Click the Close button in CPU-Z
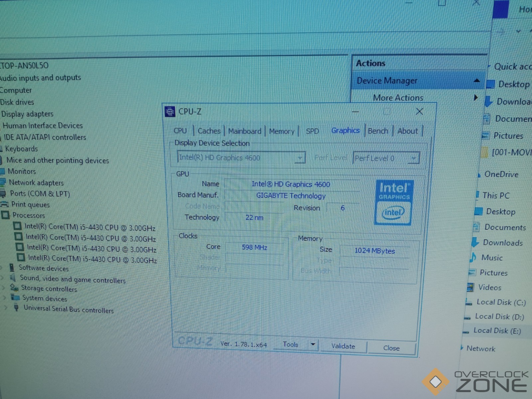The height and width of the screenshot is (399, 532). 391,348
